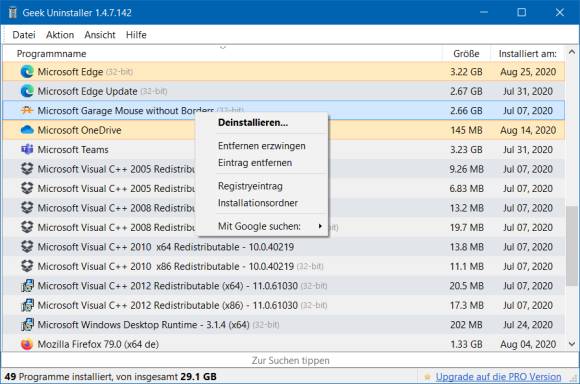This screenshot has width=580, height=384.
Task: Click icon of Visual C++ 2008 19.7 MB row
Action: (x=27, y=227)
